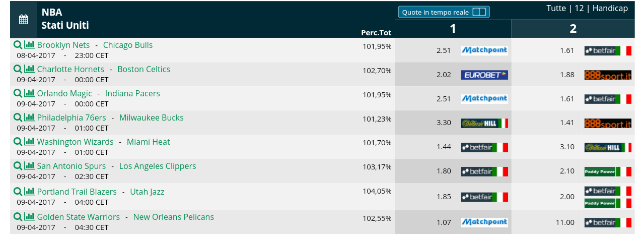
Task: Click the William Hill logo next to 3.30
Action: click(x=484, y=123)
